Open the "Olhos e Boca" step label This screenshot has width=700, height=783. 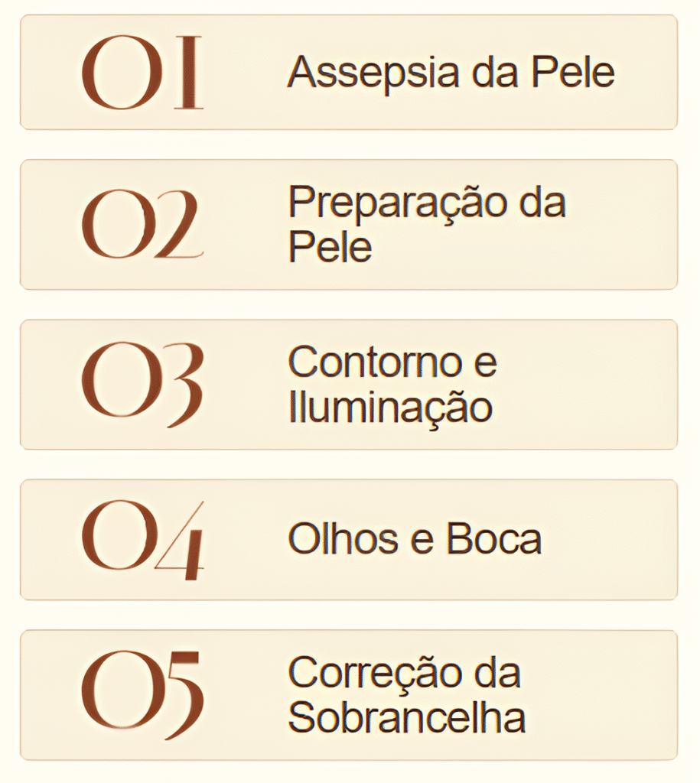[x=415, y=540]
